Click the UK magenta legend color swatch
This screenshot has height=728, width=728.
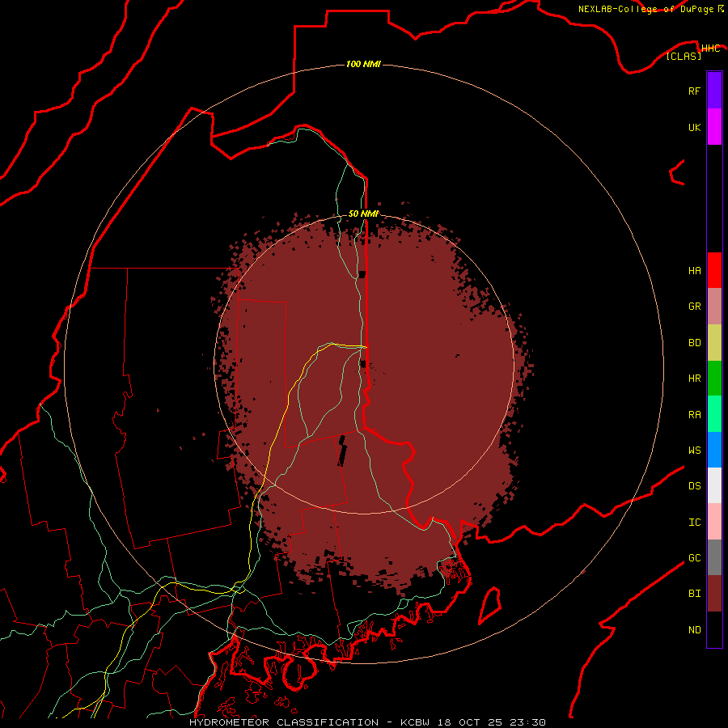click(x=714, y=127)
